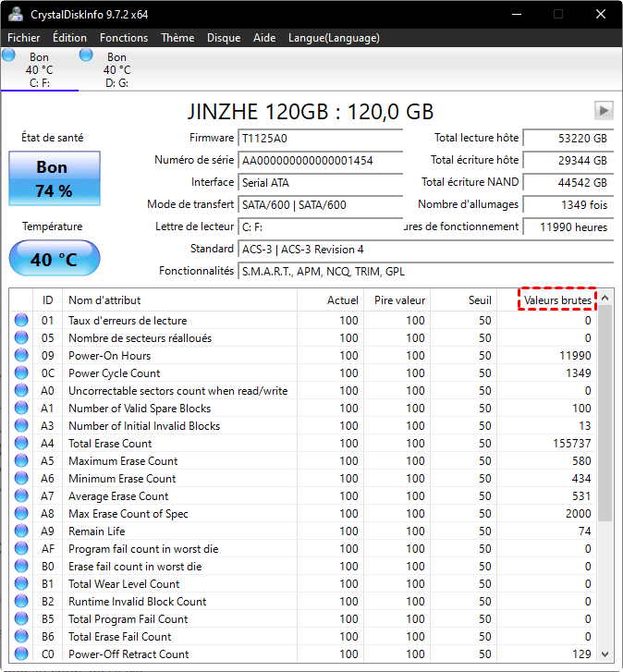This screenshot has height=672, width=623.
Task: Click status circle for Uncorrectable sectors count row
Action: pos(21,390)
